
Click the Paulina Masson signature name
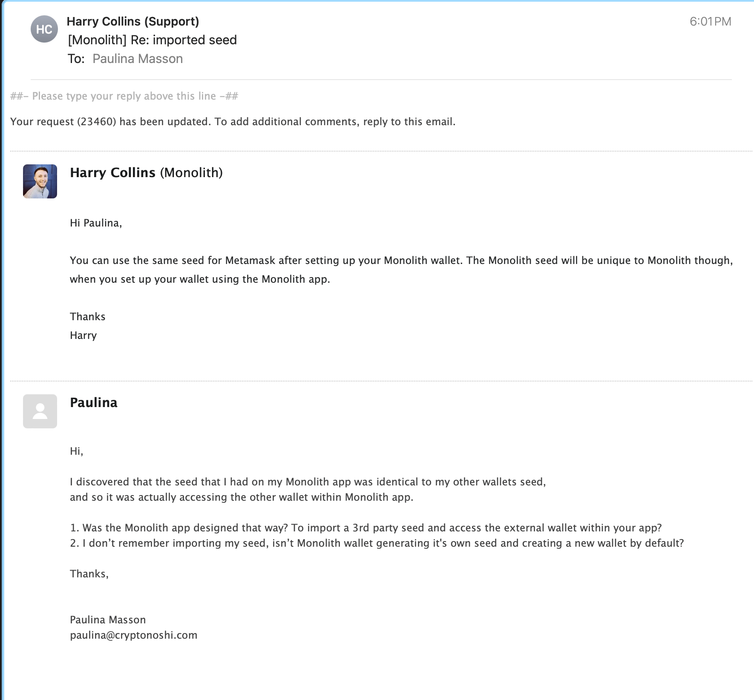tap(108, 620)
